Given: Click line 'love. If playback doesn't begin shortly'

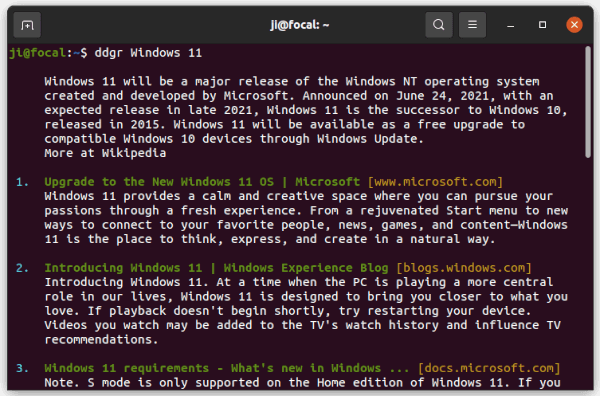Looking at the screenshot, I should point(288,311).
